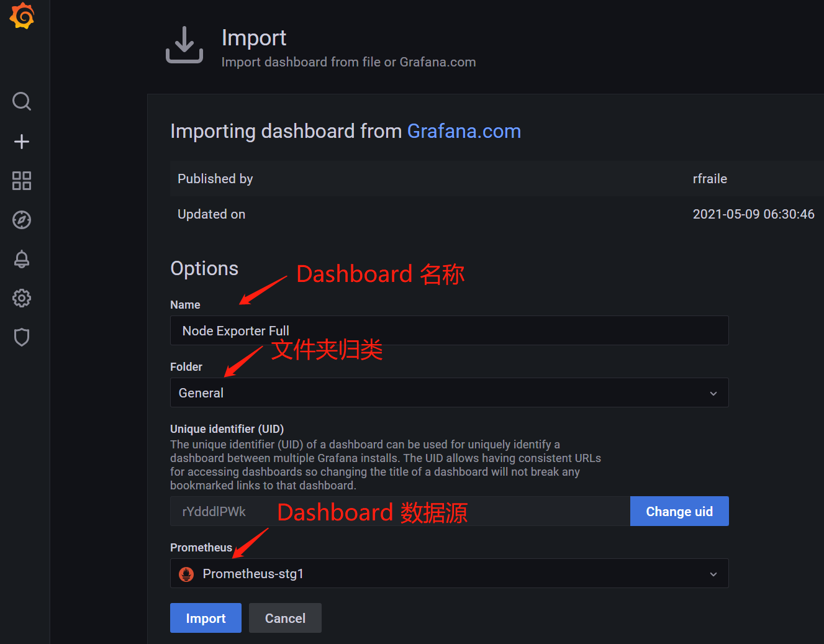Click the Import download arrow icon
The width and height of the screenshot is (824, 644).
[184, 45]
